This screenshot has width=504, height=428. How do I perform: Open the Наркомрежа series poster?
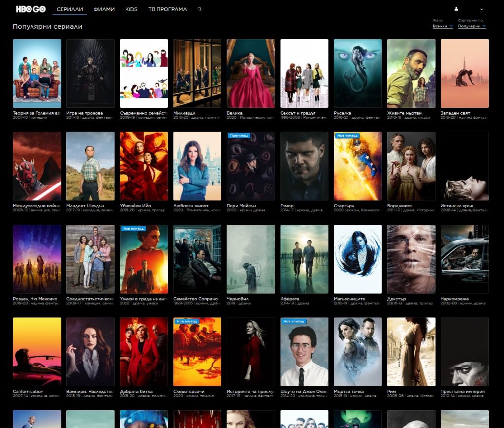tap(465, 259)
